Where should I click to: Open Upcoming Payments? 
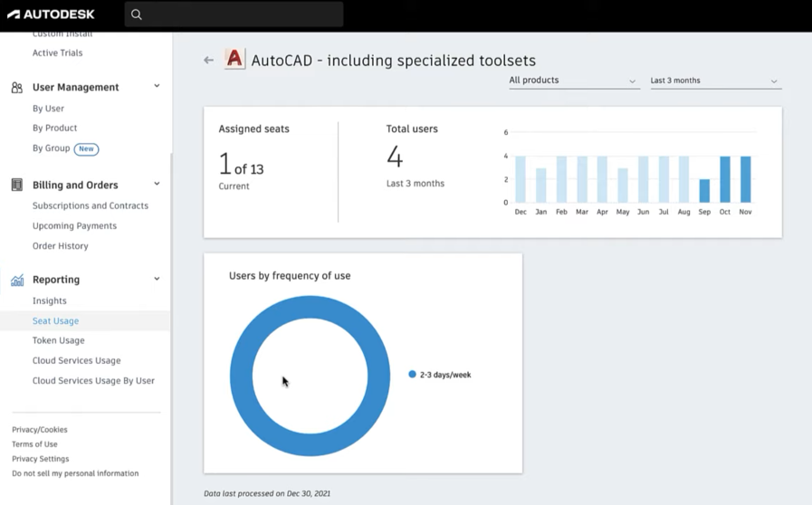(x=74, y=226)
